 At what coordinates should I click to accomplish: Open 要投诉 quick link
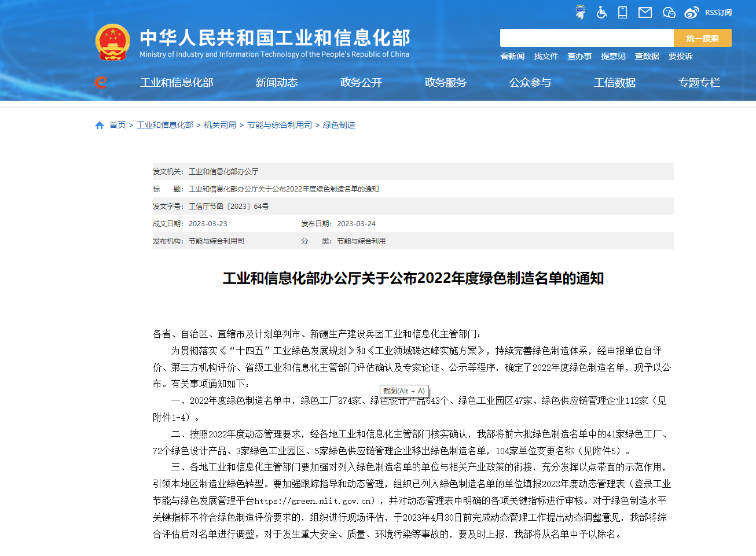click(x=680, y=56)
